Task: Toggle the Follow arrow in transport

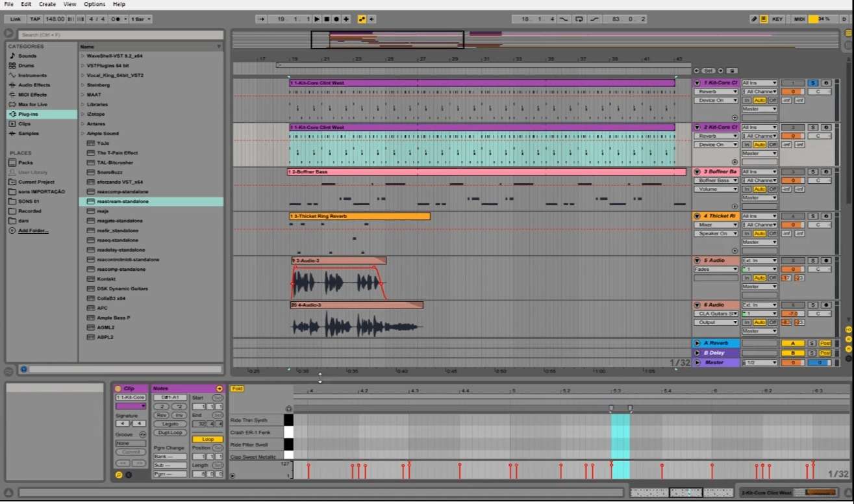Action: pyautogui.click(x=261, y=19)
